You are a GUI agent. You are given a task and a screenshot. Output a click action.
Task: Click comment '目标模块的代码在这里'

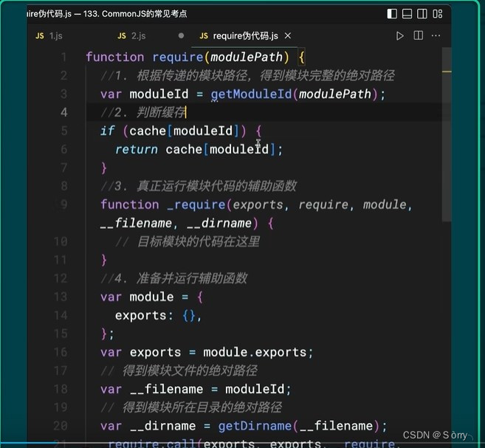199,242
